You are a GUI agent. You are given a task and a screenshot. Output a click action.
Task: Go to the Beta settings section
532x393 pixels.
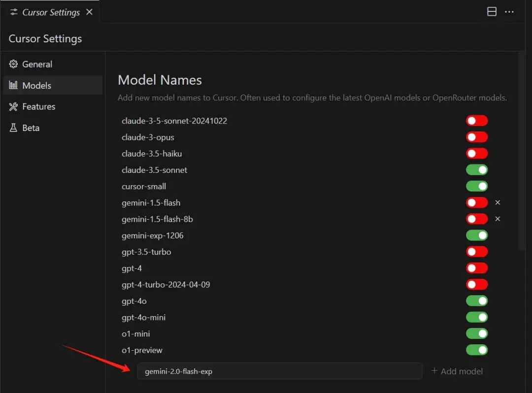tap(31, 128)
